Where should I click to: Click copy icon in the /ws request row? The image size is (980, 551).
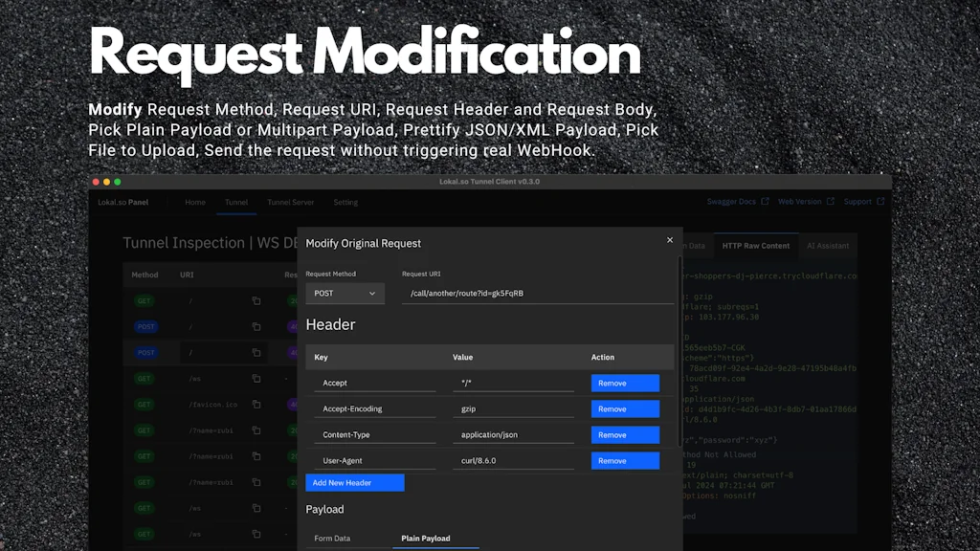pyautogui.click(x=256, y=379)
